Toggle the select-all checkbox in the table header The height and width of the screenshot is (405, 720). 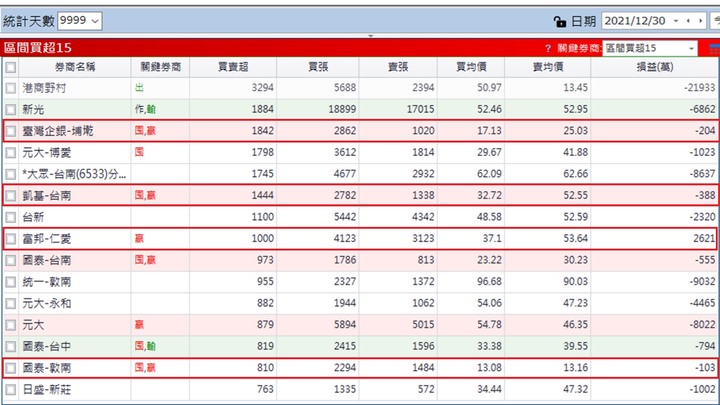[x=11, y=68]
